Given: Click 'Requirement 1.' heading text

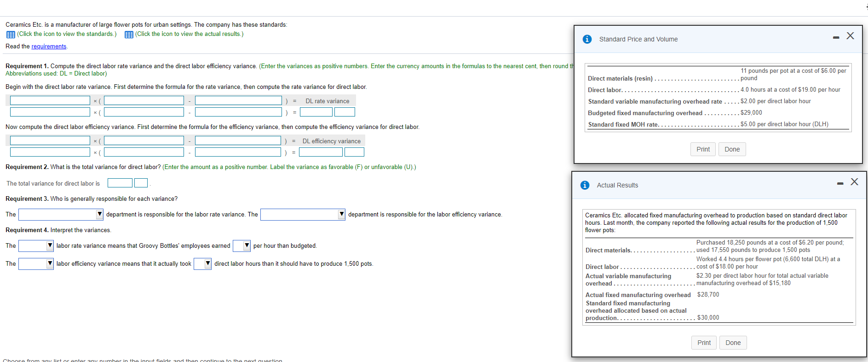Looking at the screenshot, I should coord(27,66).
